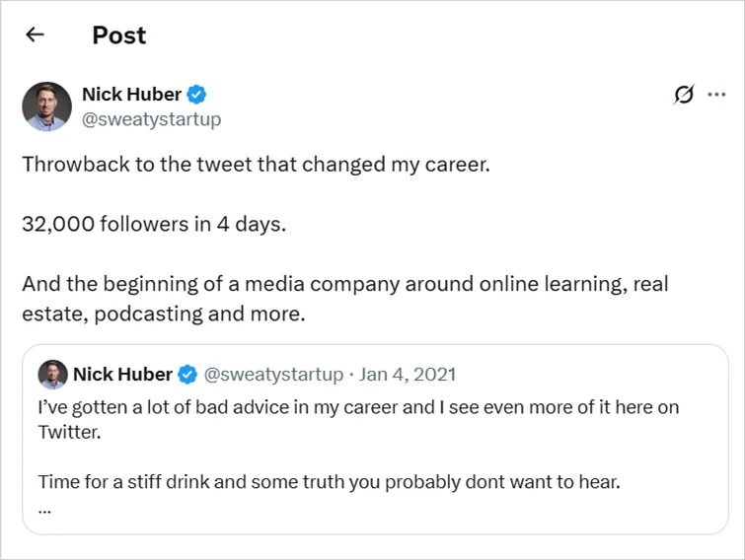This screenshot has height=560, width=745.
Task: Click the "Post" page heading
Action: pos(118,35)
